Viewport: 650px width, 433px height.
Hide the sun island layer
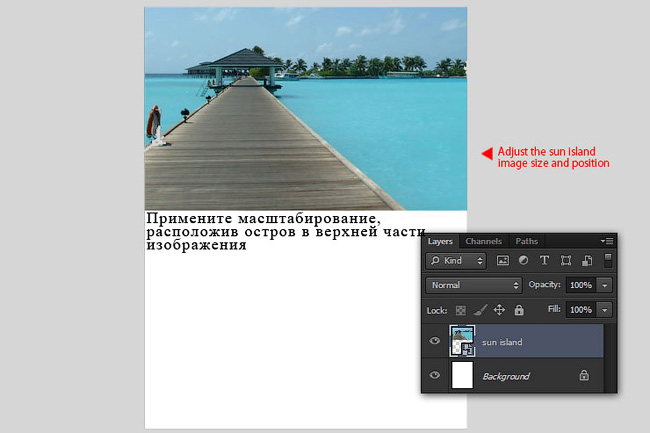coord(434,341)
